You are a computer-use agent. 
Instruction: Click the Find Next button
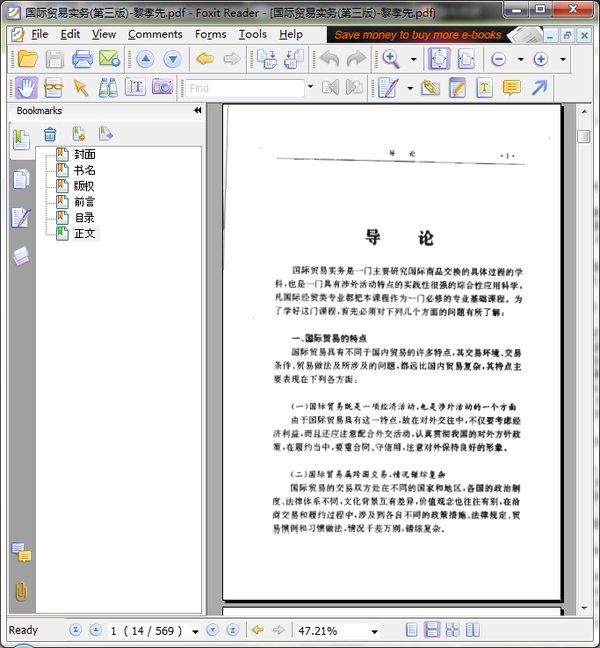355,87
